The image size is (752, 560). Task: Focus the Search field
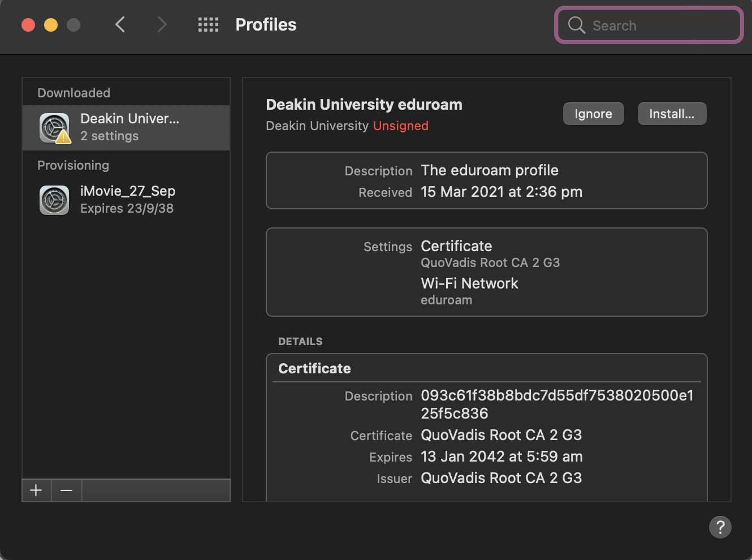point(649,25)
